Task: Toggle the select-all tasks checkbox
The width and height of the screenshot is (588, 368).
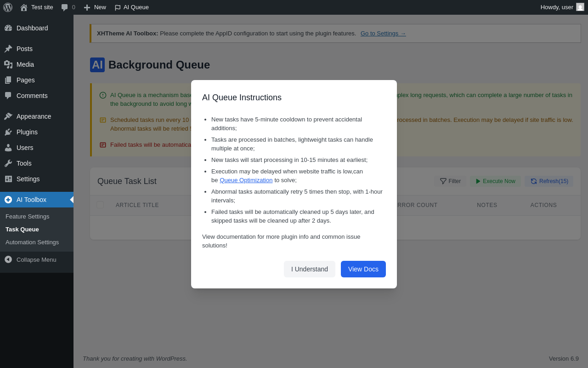Action: click(x=100, y=205)
